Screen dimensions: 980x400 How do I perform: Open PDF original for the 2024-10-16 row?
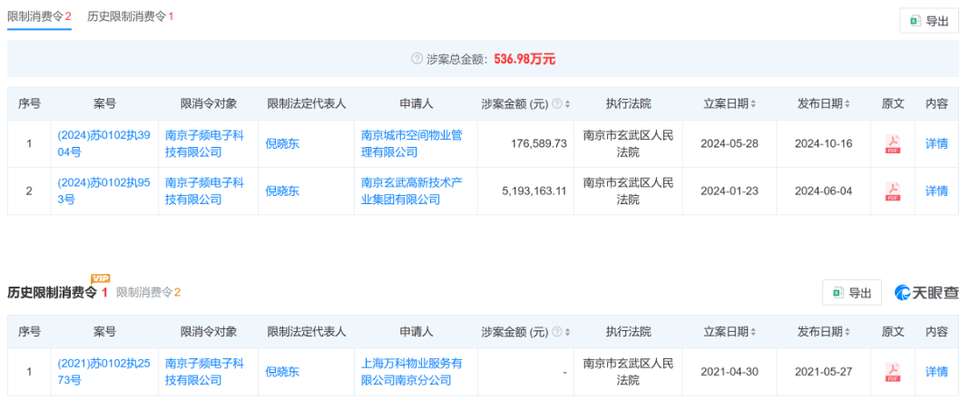point(893,143)
